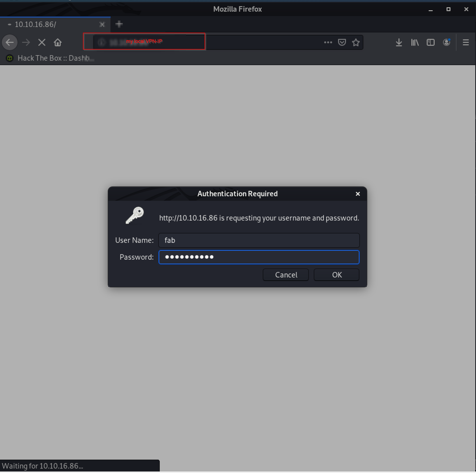Click the key icon in auth dialog
The height and width of the screenshot is (473, 476).
pyautogui.click(x=135, y=215)
